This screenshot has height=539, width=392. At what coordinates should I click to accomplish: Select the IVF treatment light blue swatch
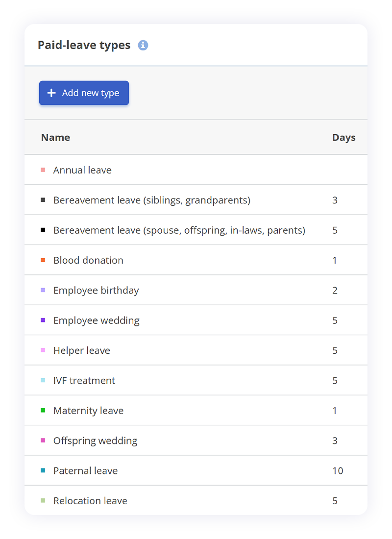[43, 381]
